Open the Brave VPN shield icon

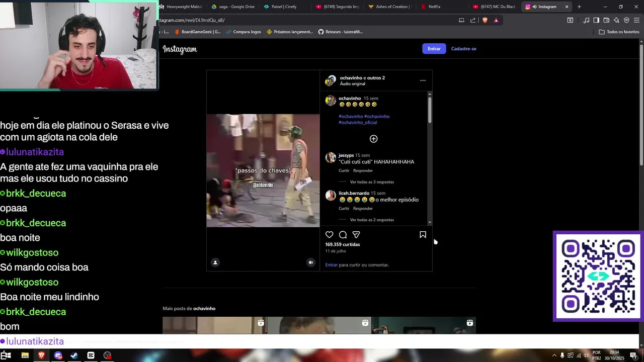[x=626, y=20]
